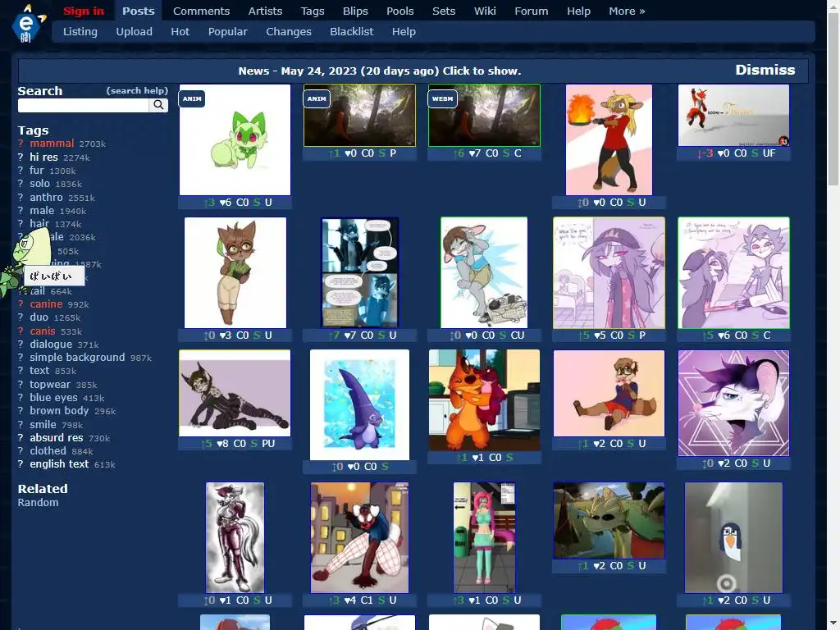Open the orange creature kitchen thumbnail

[x=484, y=400]
